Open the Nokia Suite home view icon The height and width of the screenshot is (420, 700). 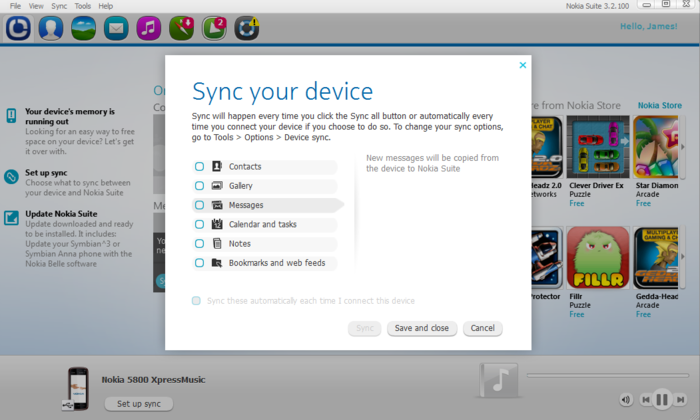pyautogui.click(x=18, y=28)
